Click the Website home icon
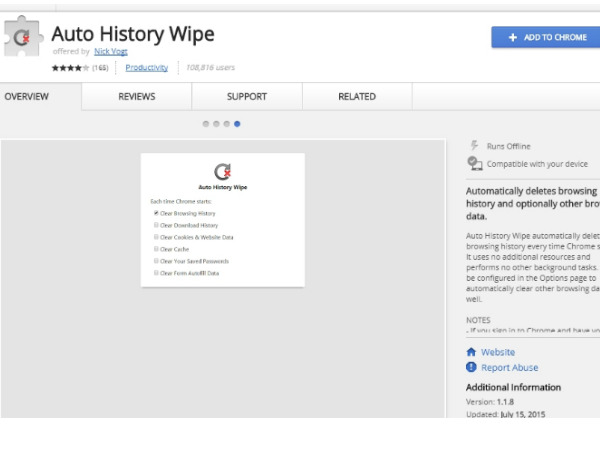The width and height of the screenshot is (600, 450). click(x=471, y=352)
